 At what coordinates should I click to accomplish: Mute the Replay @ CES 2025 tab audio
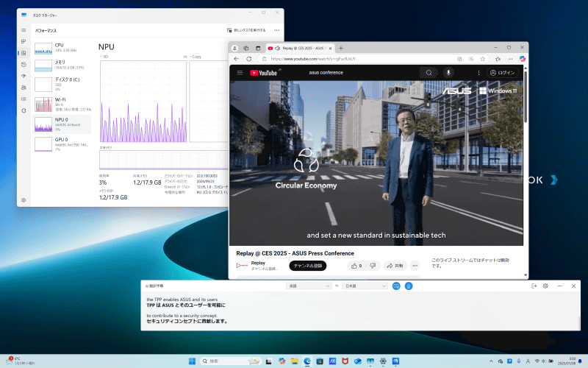(278, 48)
